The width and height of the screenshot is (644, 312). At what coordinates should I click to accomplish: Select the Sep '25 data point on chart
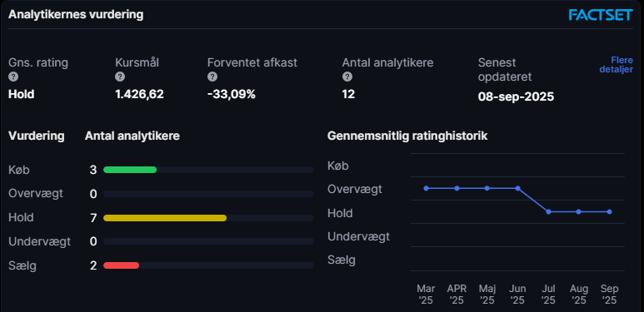point(610,211)
